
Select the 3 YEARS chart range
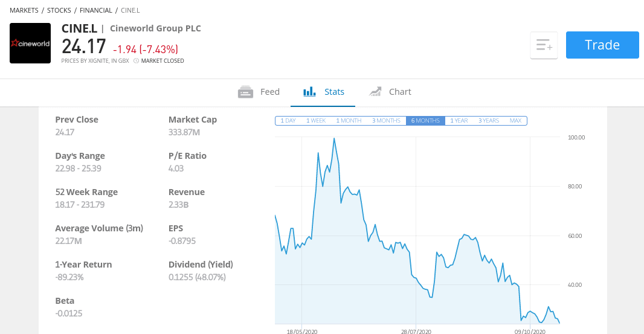coord(488,121)
